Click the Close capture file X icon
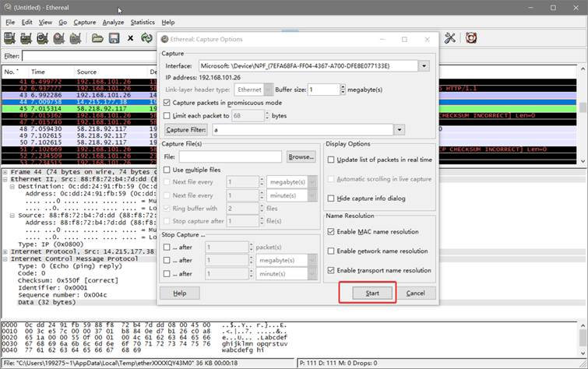Image resolution: width=588 pixels, height=369 pixels. tap(130, 38)
